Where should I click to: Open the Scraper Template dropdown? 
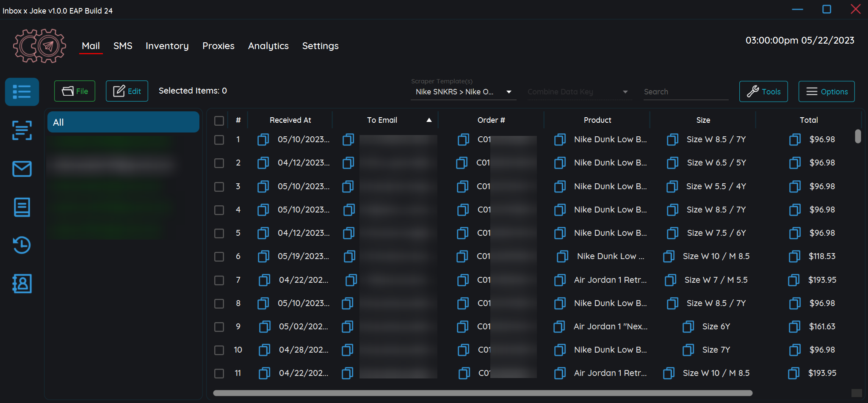click(x=464, y=92)
